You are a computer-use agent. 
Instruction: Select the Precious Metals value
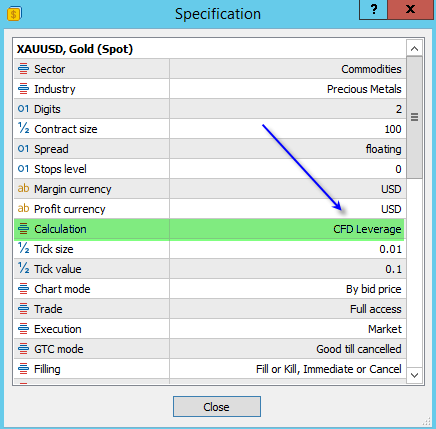pyautogui.click(x=364, y=89)
